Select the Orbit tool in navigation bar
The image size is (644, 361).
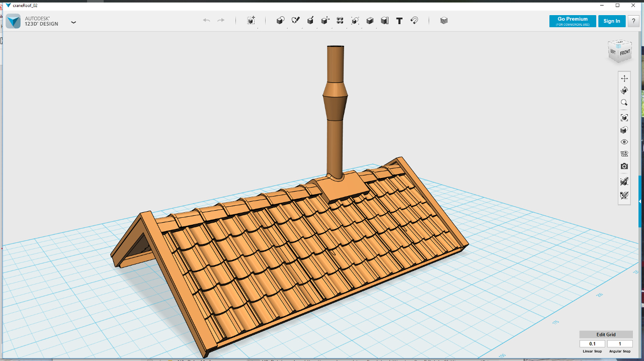(x=624, y=91)
